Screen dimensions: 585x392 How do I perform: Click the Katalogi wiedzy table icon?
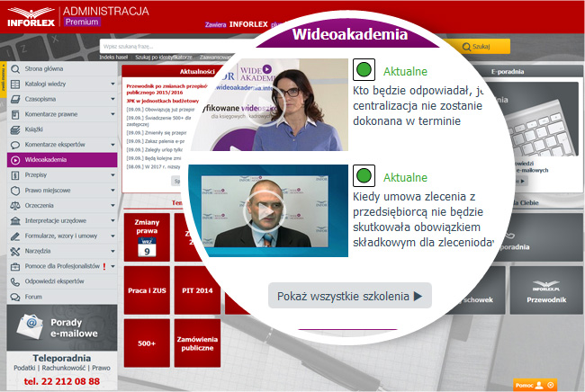(x=15, y=85)
